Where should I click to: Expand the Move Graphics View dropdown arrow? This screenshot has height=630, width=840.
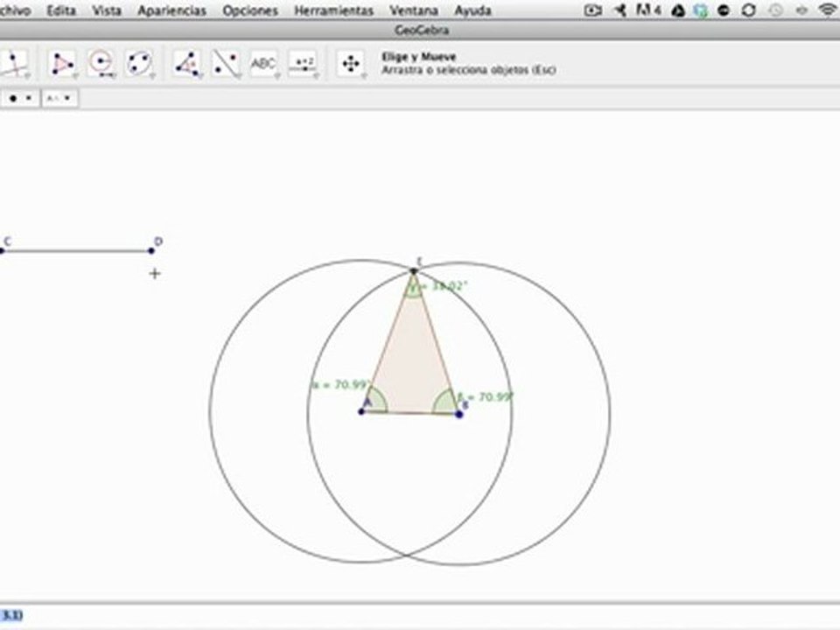(x=364, y=76)
